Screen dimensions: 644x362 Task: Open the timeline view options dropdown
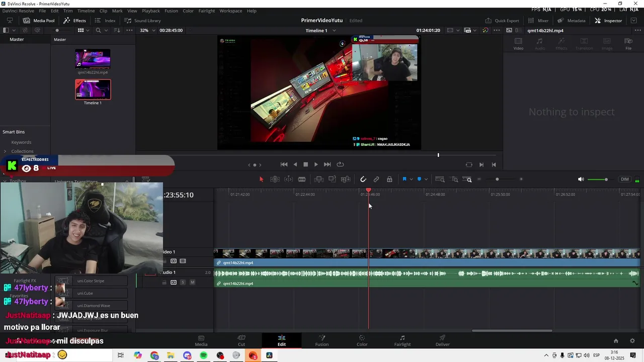click(145, 179)
